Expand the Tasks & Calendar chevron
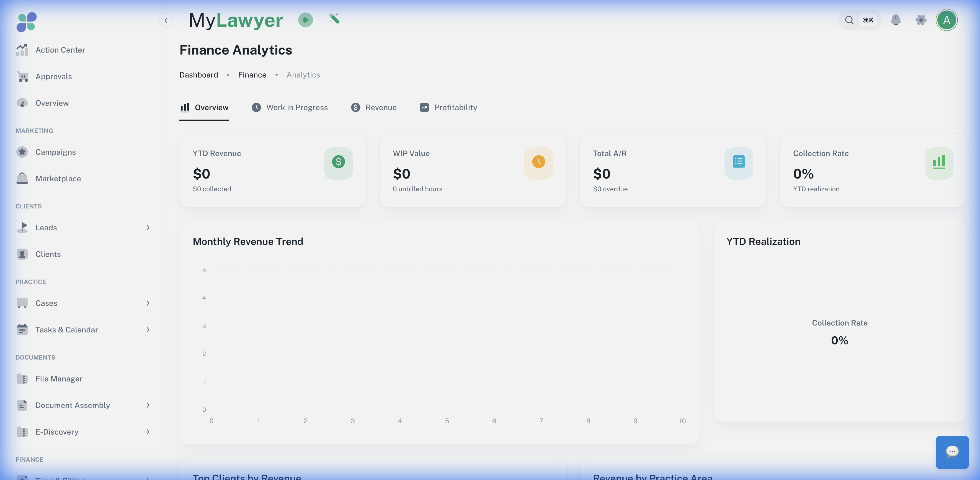The height and width of the screenshot is (480, 980). (148, 330)
